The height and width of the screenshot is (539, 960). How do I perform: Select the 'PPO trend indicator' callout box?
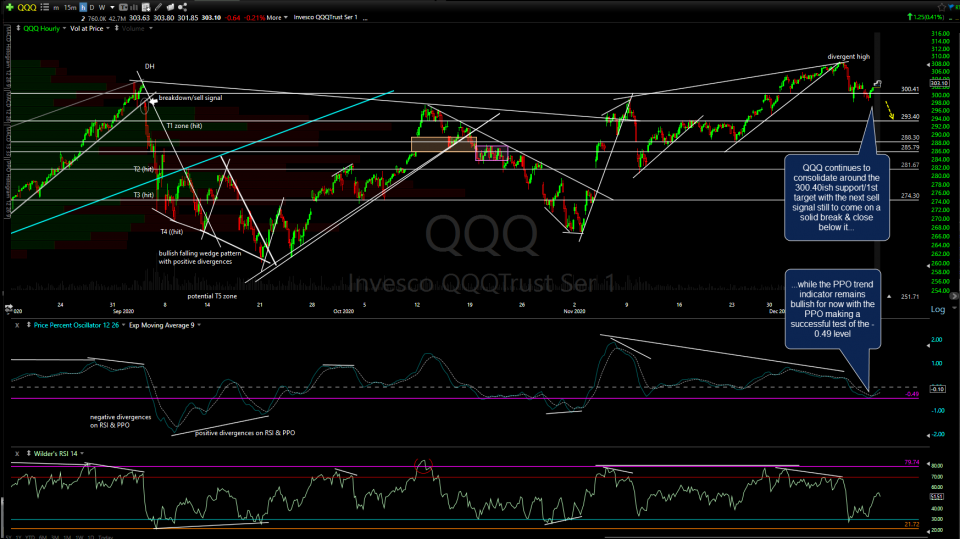point(833,309)
